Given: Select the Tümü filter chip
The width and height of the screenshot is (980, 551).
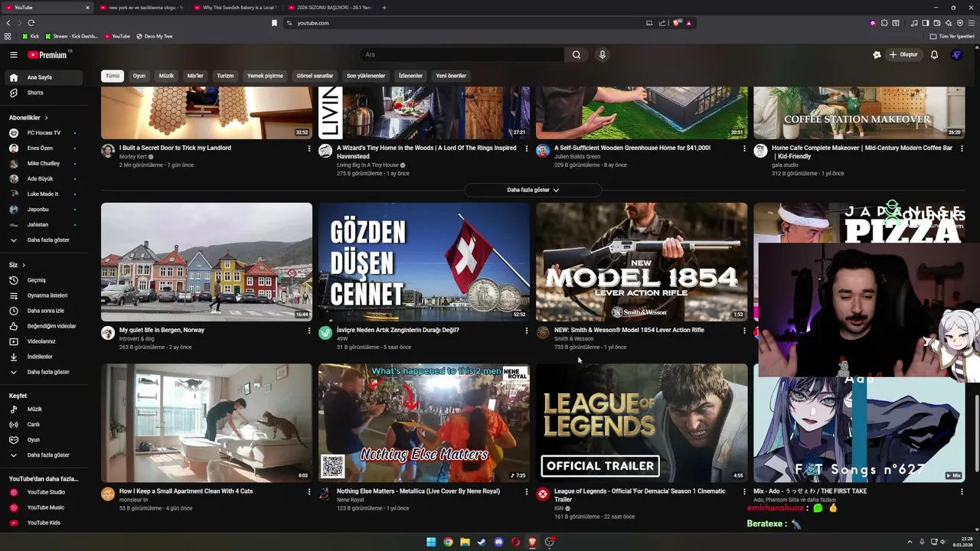Looking at the screenshot, I should pos(113,76).
